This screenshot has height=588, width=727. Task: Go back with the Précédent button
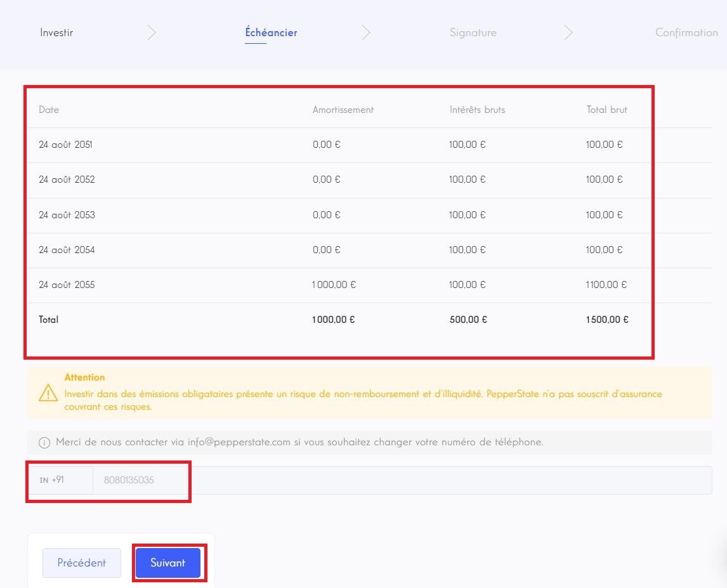point(82,563)
